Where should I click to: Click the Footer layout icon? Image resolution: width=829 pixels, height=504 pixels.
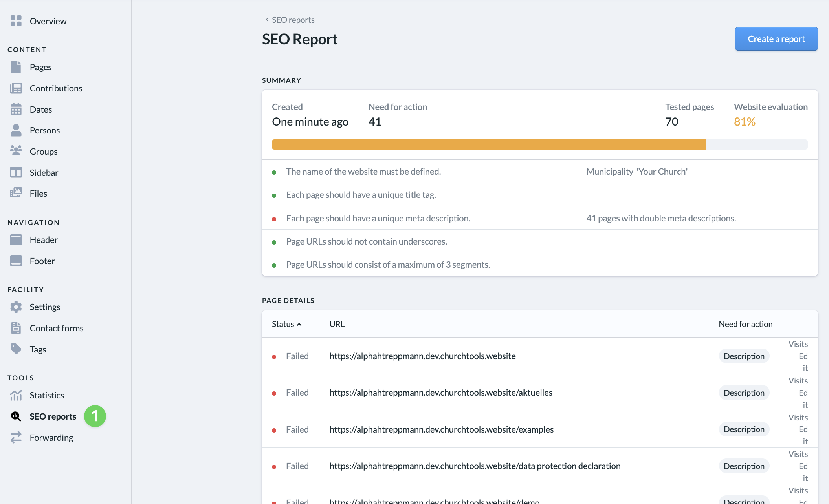click(16, 261)
